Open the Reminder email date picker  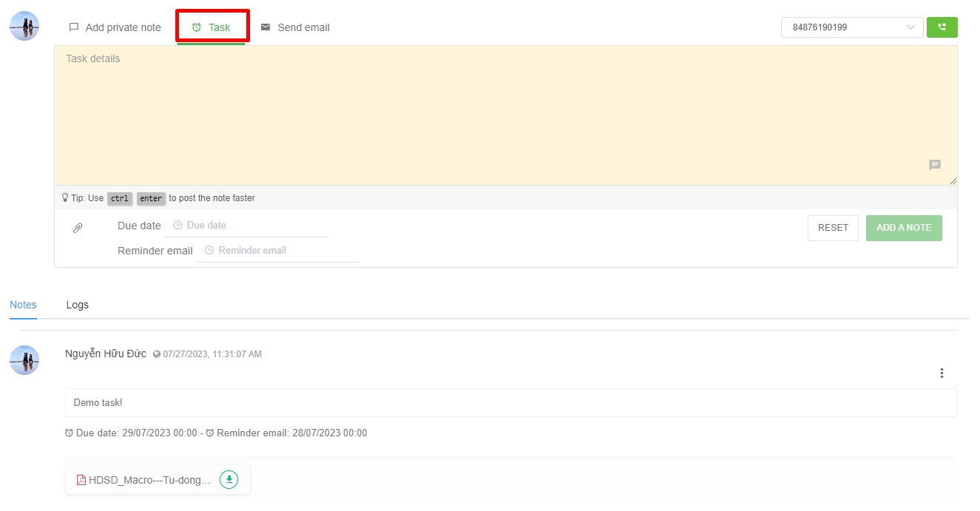coord(277,251)
